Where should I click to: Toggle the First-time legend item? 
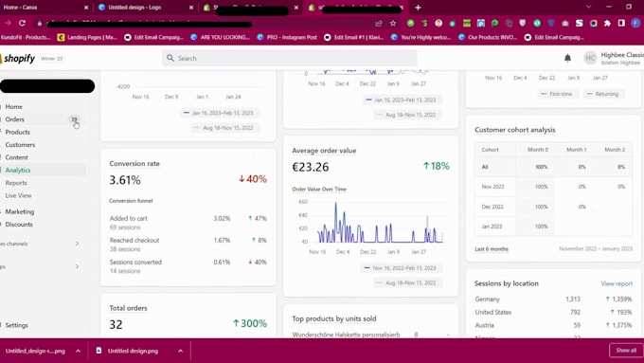click(x=557, y=94)
